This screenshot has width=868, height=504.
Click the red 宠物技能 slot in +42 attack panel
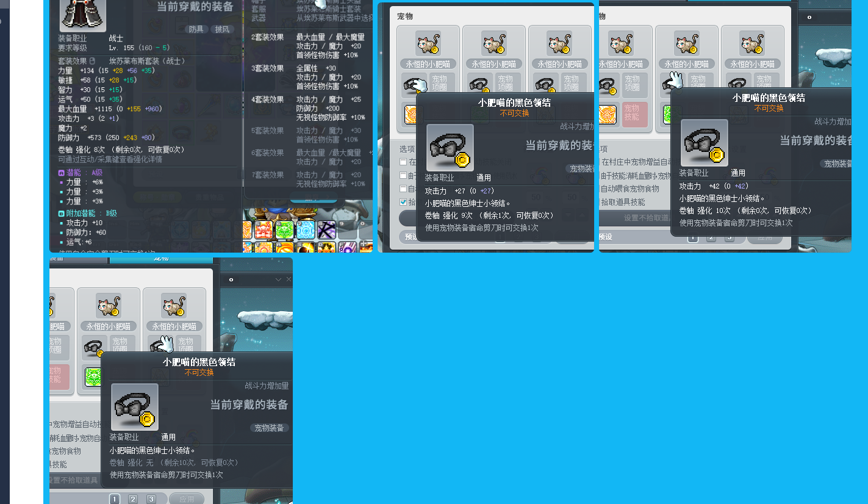point(634,115)
